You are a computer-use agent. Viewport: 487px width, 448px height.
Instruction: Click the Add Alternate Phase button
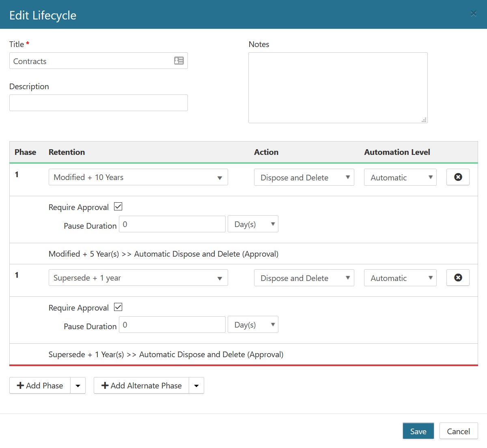coord(142,386)
